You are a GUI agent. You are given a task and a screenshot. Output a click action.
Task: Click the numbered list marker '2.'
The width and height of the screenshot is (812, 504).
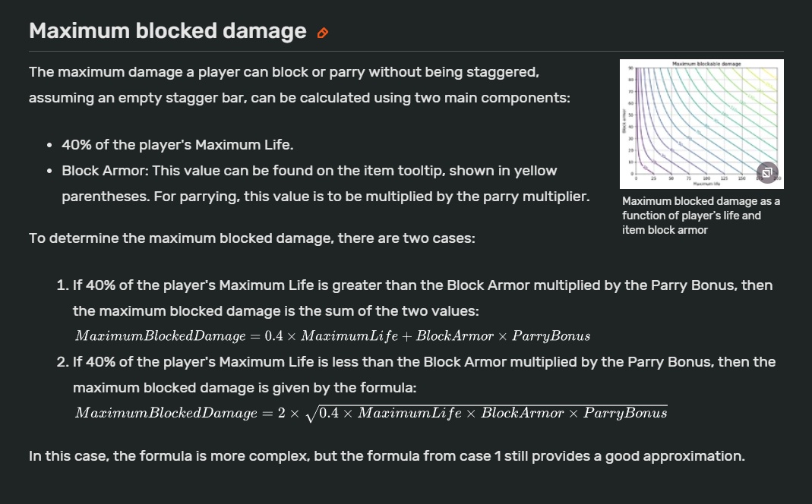(62, 362)
